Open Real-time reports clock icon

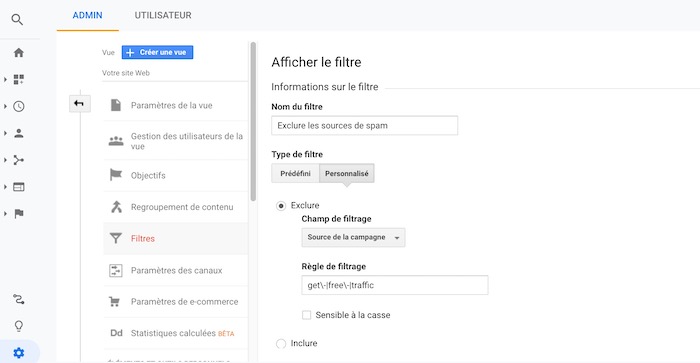(18, 106)
